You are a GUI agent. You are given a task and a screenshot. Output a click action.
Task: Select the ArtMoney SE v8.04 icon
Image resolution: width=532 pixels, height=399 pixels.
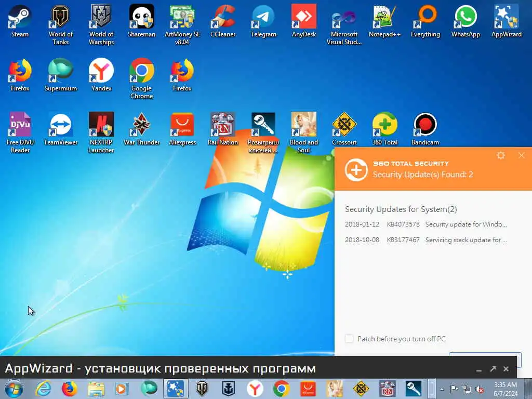pyautogui.click(x=182, y=24)
